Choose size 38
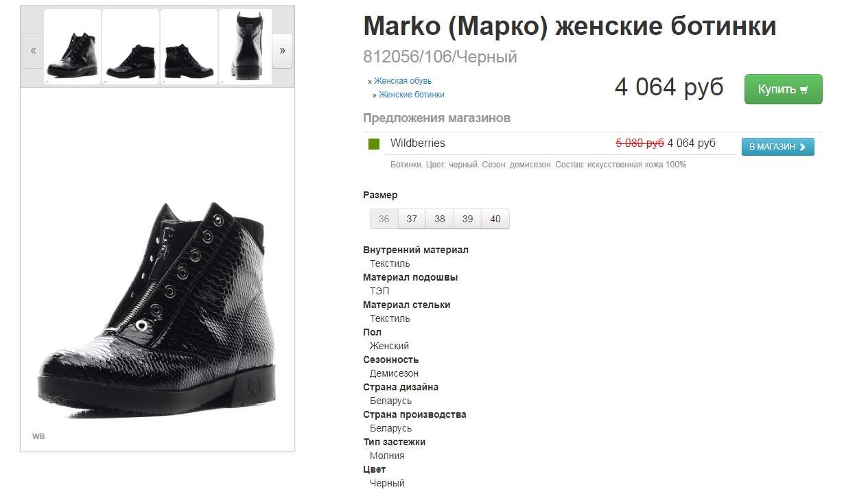 click(440, 219)
